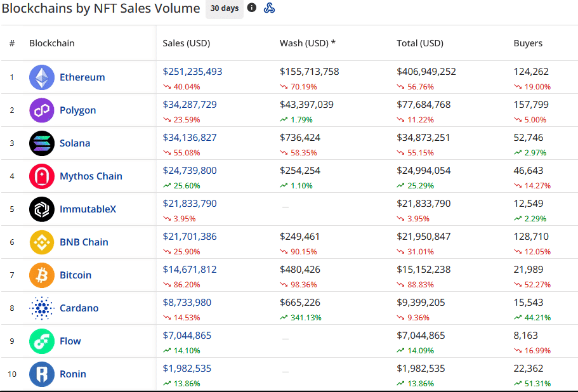This screenshot has width=578, height=392.
Task: Sort by Wash (USD) column header
Action: (x=308, y=43)
